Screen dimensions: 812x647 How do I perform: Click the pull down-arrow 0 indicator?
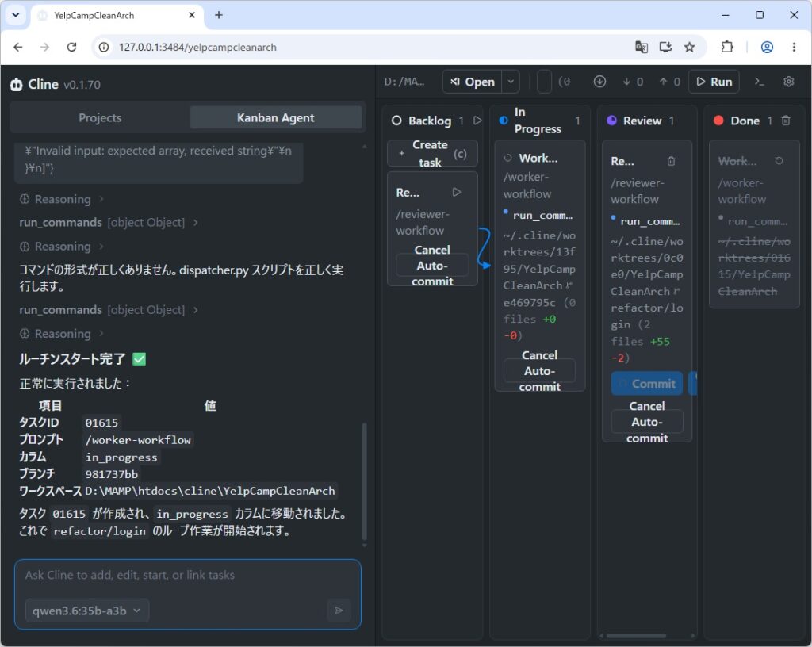point(633,82)
